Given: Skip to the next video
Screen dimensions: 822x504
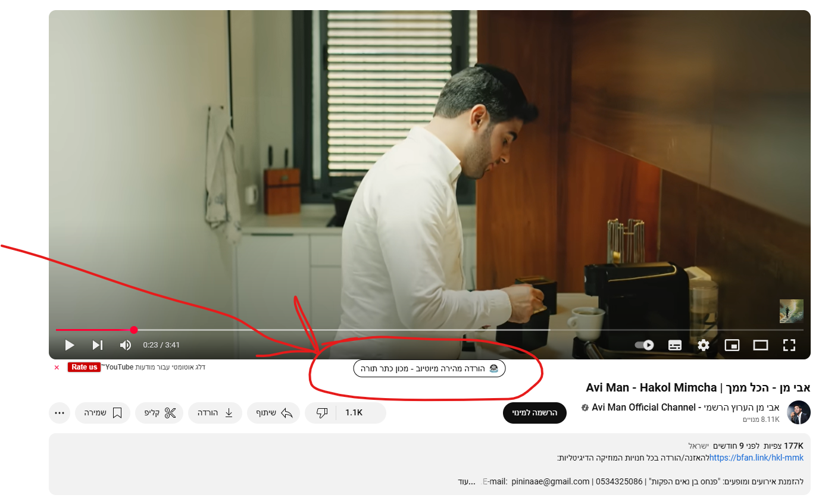Looking at the screenshot, I should pos(98,345).
